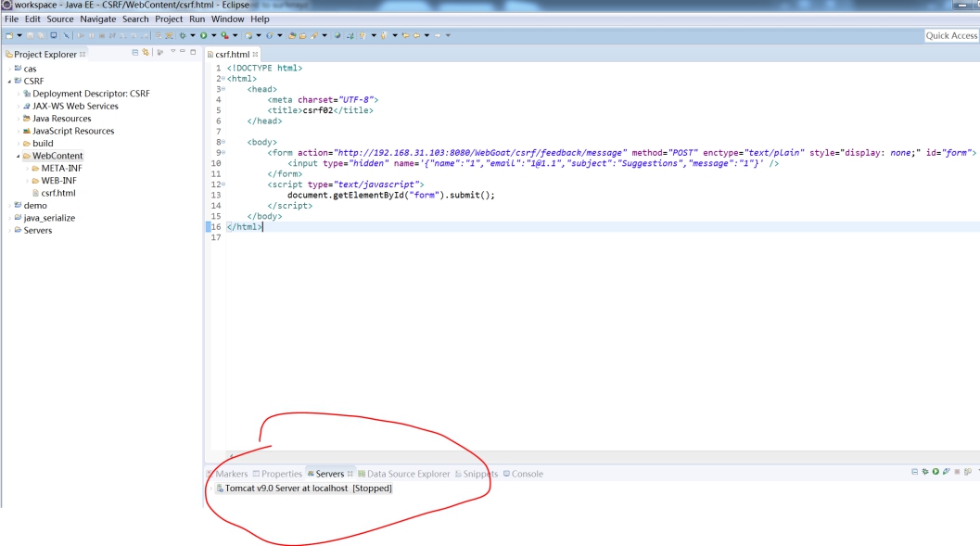Close the Servers view tab
The height and width of the screenshot is (546, 980).
350,475
